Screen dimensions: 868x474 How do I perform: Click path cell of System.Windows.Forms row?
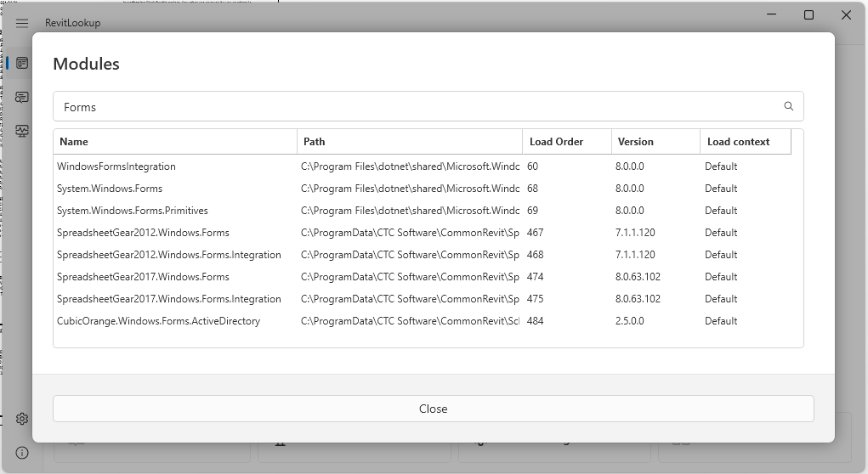[x=411, y=189]
